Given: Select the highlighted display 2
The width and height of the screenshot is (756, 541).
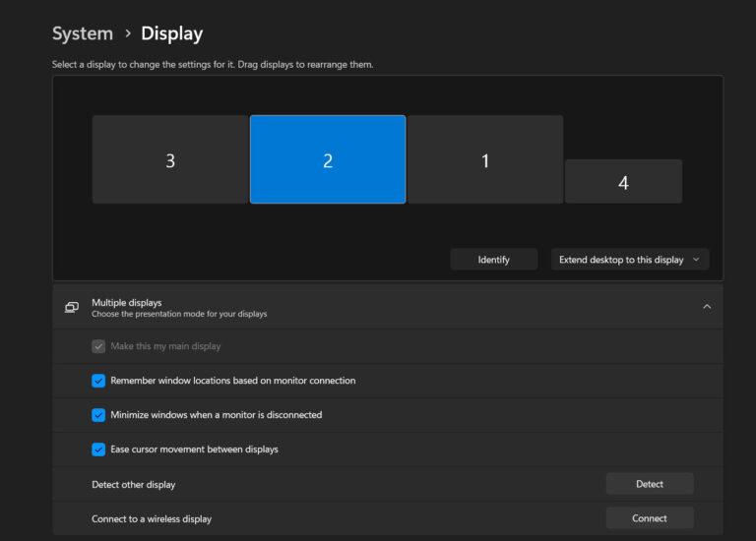Looking at the screenshot, I should [x=328, y=160].
